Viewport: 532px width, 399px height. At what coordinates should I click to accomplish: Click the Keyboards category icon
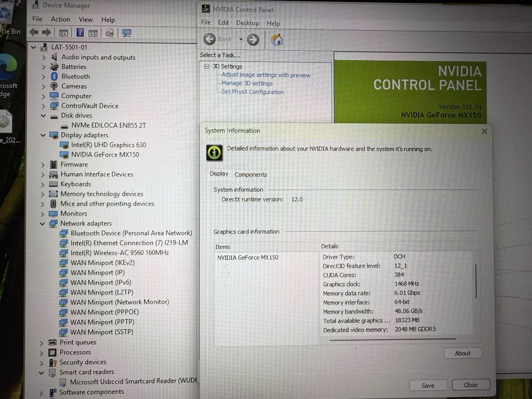(x=53, y=184)
